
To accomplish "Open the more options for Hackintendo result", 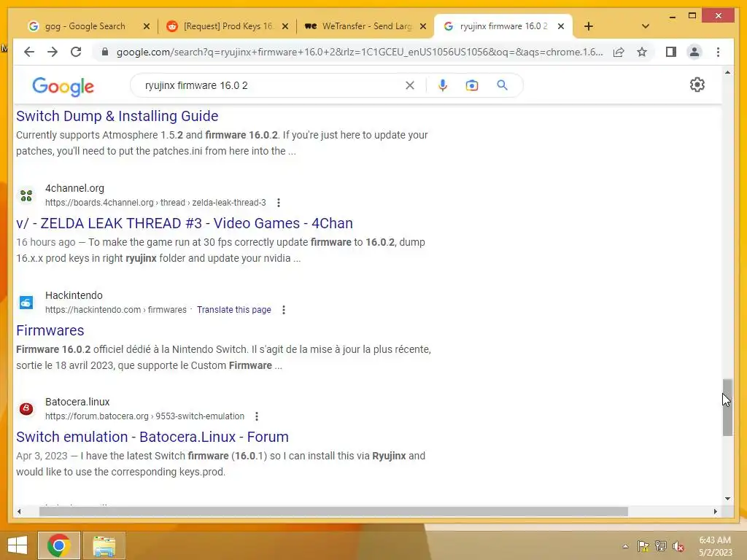I will (284, 310).
